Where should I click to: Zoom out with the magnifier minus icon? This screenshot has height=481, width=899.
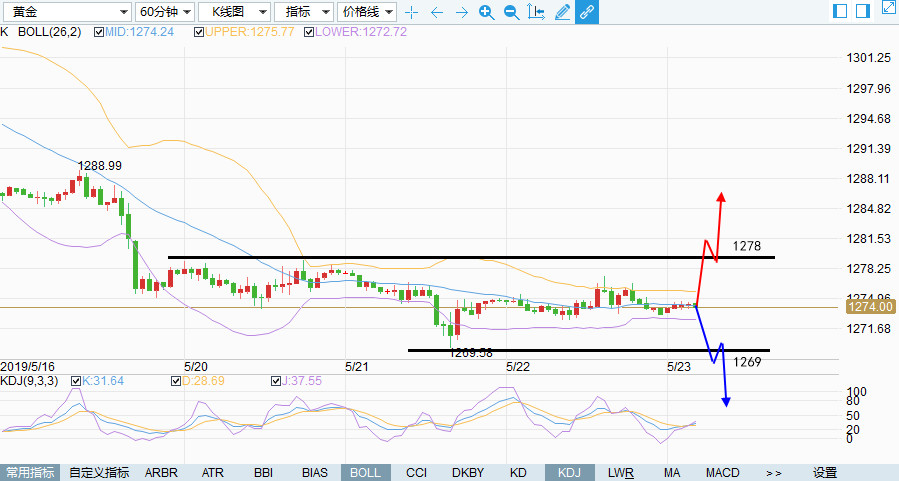point(511,12)
